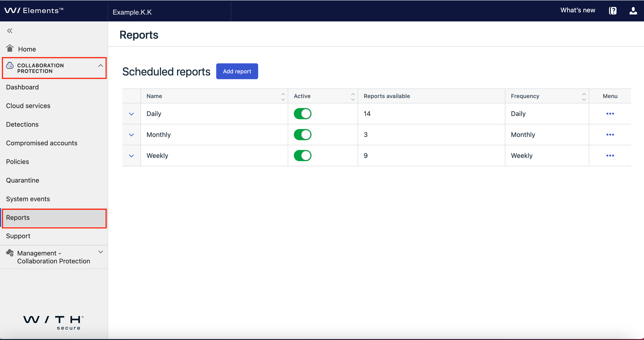Expand the Monthly report row
This screenshot has height=340, width=644.
131,135
